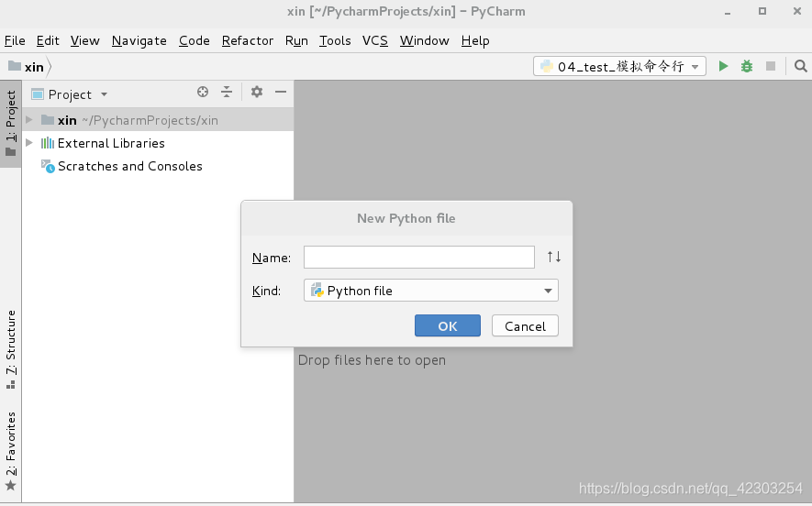Select Scratches and Consoles tree item
Image resolution: width=812 pixels, height=506 pixels.
coord(130,166)
